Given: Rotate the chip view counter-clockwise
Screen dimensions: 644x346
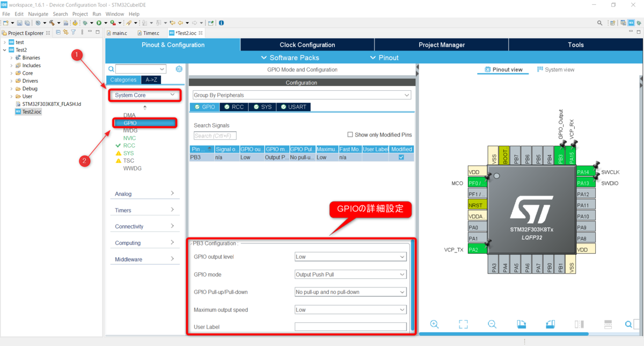Looking at the screenshot, I should pos(550,324).
